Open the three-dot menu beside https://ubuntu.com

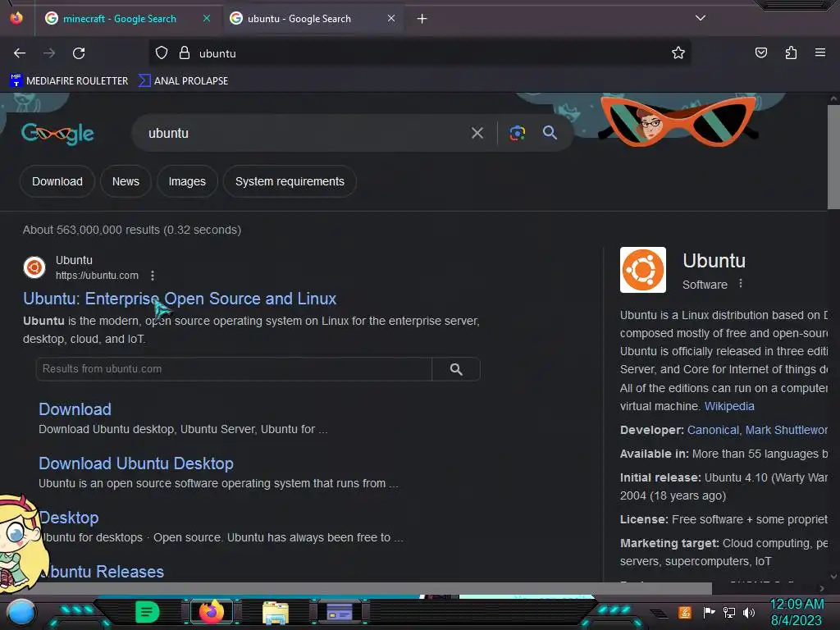click(153, 276)
